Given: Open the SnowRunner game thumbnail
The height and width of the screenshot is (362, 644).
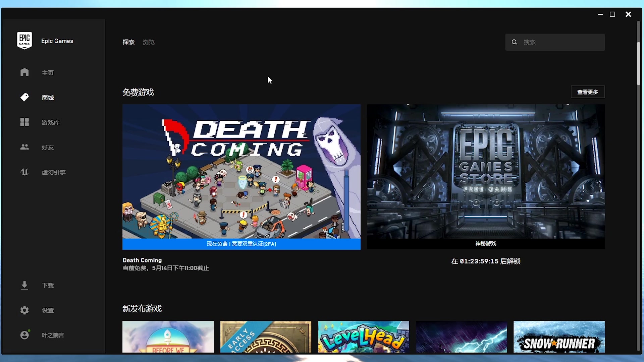Looking at the screenshot, I should tap(559, 337).
